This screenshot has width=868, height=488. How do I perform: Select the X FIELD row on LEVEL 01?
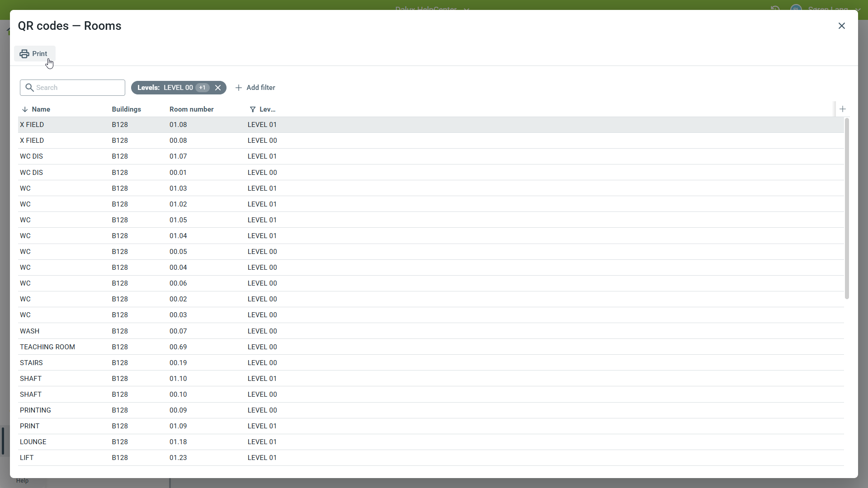[32, 125]
